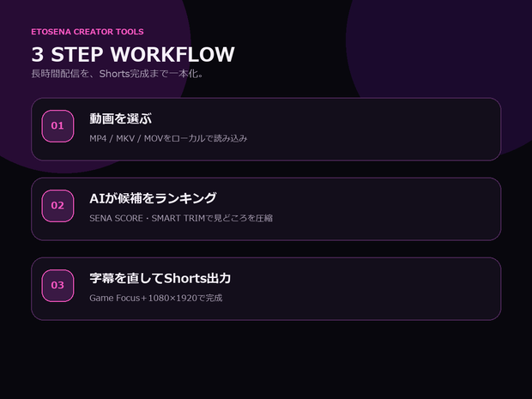Screen dimensions: 532x399
Task: Click empty area inside the step 01 card
Action: [373, 129]
